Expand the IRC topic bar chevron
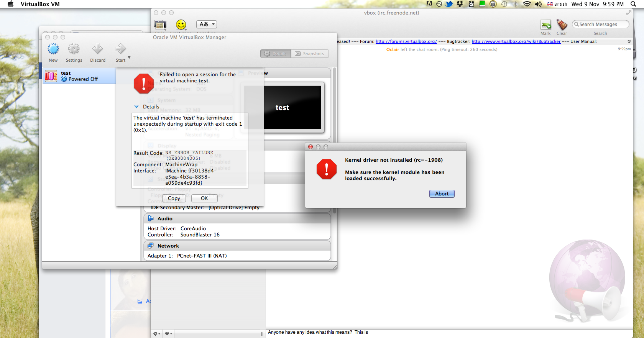The image size is (644, 338). click(629, 41)
